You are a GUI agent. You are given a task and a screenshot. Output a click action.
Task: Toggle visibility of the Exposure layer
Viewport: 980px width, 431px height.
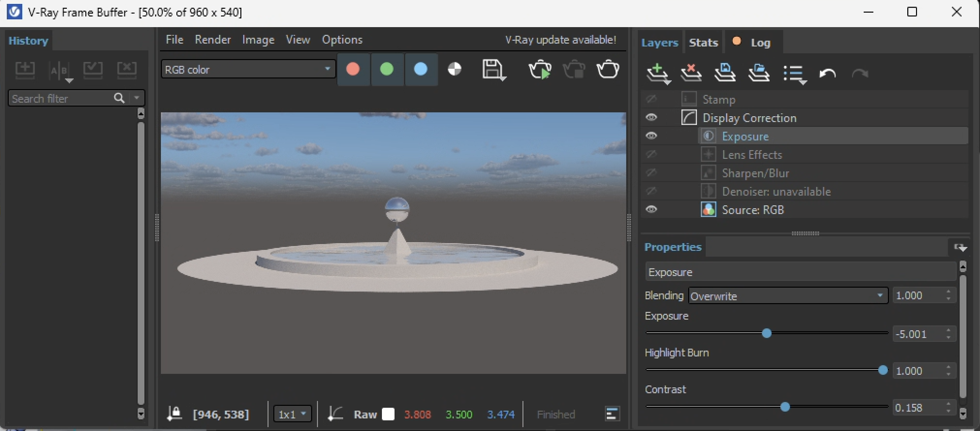click(651, 136)
